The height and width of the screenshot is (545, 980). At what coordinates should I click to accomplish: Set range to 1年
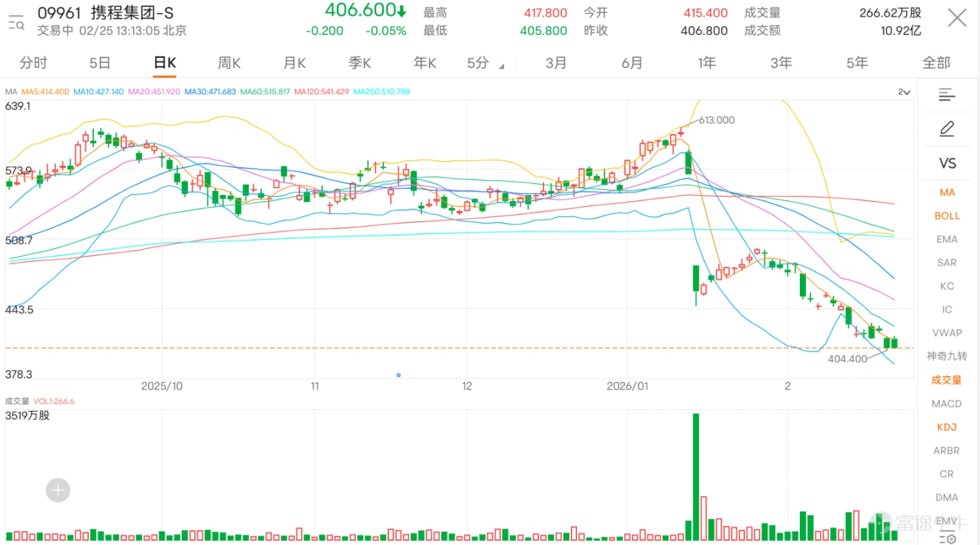tap(707, 62)
